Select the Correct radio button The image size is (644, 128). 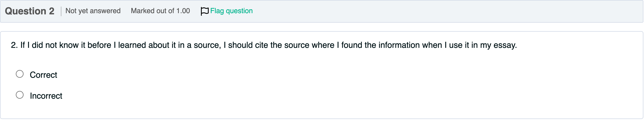pyautogui.click(x=20, y=74)
